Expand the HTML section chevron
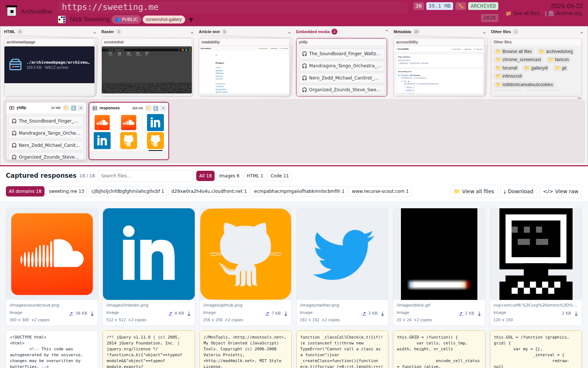Screen dimensions: 588x368 pos(95,32)
